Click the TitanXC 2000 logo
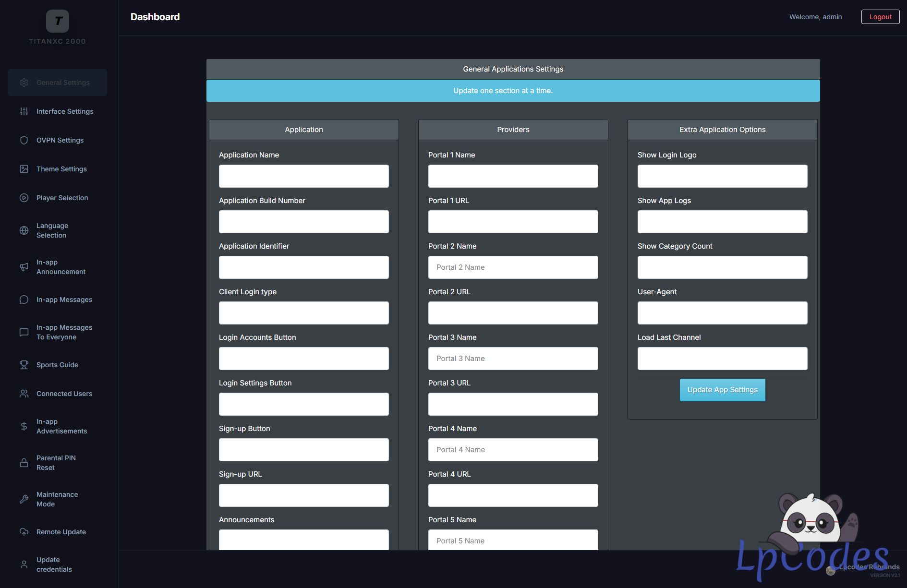This screenshot has width=907, height=588. tap(58, 21)
